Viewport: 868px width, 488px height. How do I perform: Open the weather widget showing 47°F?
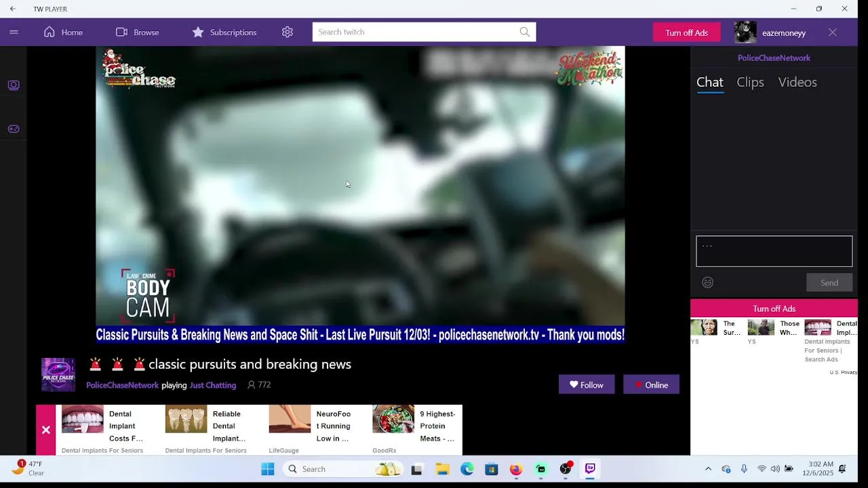(x=27, y=468)
